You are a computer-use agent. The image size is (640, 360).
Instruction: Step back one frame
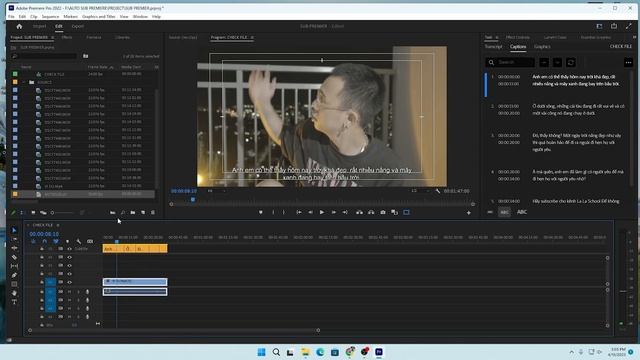pos(310,212)
